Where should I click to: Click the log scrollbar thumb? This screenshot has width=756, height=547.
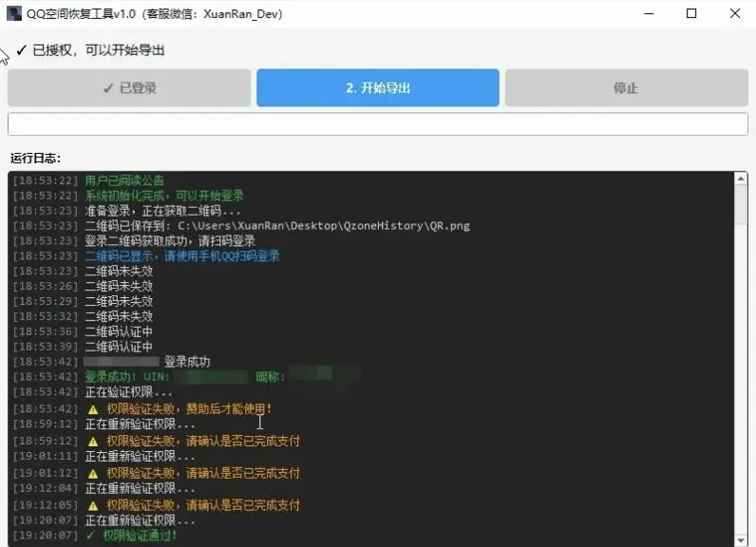(x=741, y=205)
